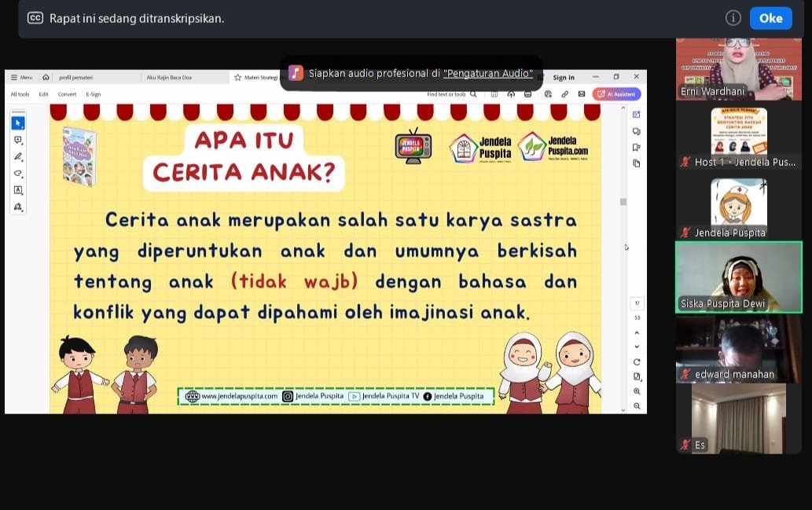812x510 pixels.
Task: Go to previous page with up chevron
Action: pyautogui.click(x=637, y=332)
